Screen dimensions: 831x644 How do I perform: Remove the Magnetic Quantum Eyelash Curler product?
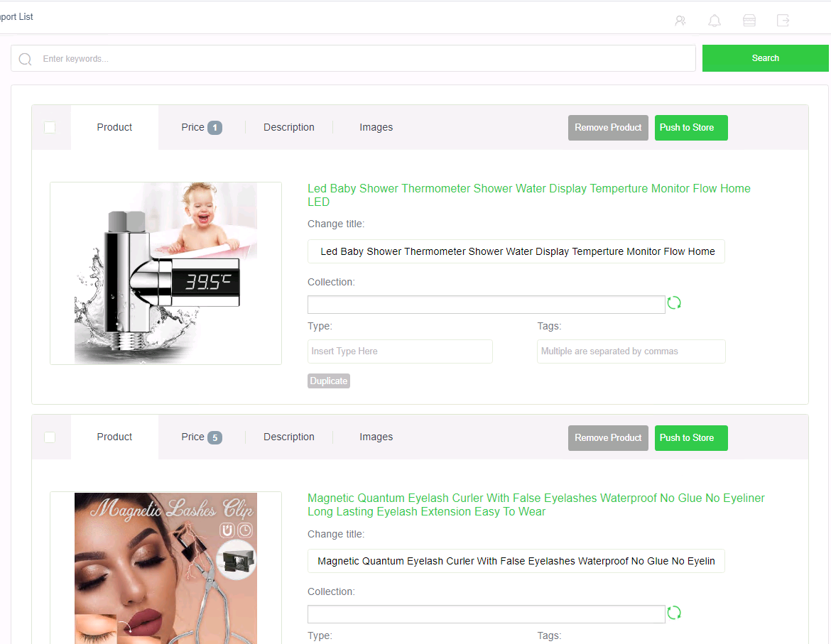coord(608,438)
